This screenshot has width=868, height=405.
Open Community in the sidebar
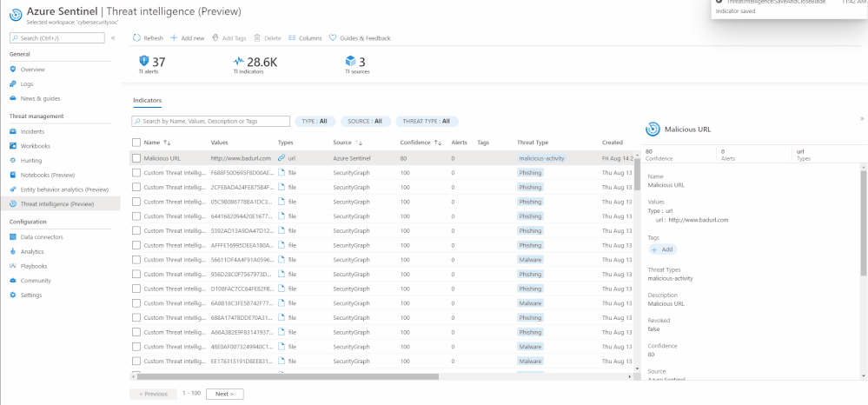[x=36, y=281]
